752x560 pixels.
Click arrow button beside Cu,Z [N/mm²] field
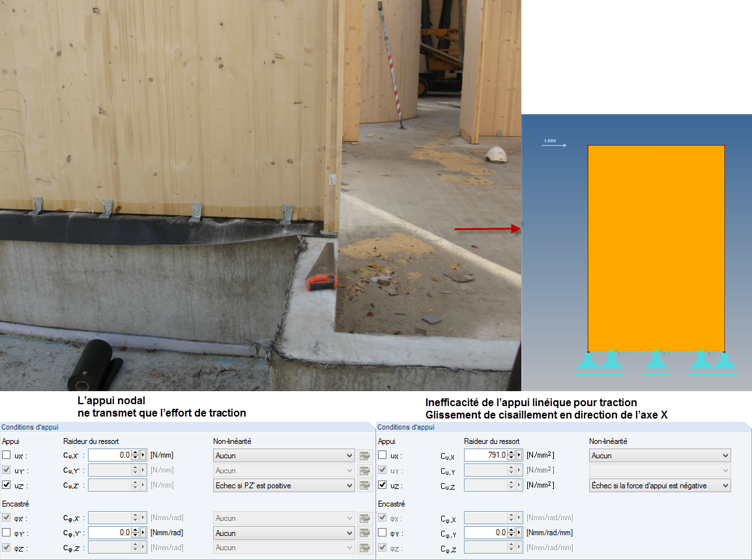pos(519,484)
